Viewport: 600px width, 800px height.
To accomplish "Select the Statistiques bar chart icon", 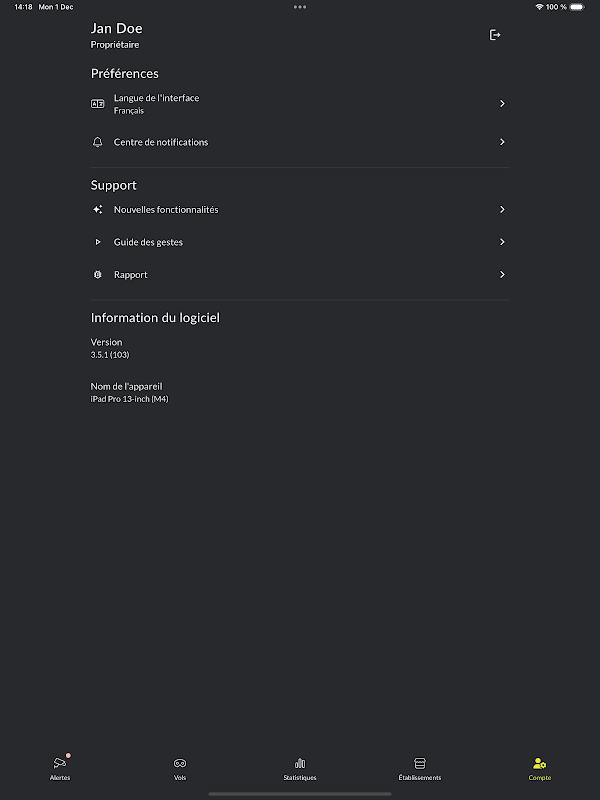I will [x=300, y=763].
